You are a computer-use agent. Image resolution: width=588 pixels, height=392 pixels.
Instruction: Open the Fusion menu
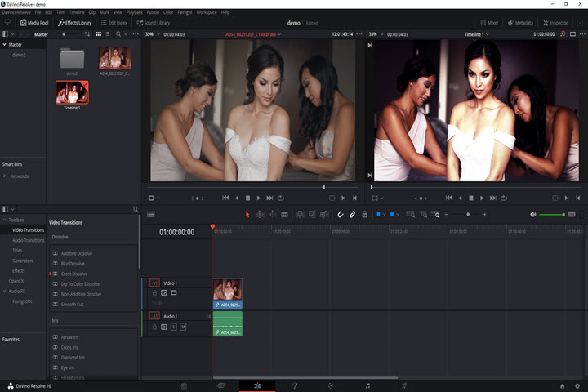(153, 12)
